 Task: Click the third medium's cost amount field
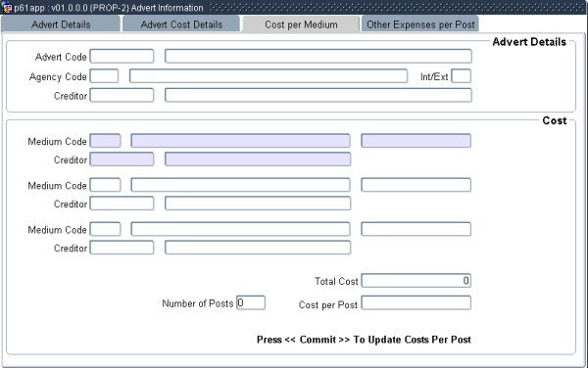tap(416, 229)
